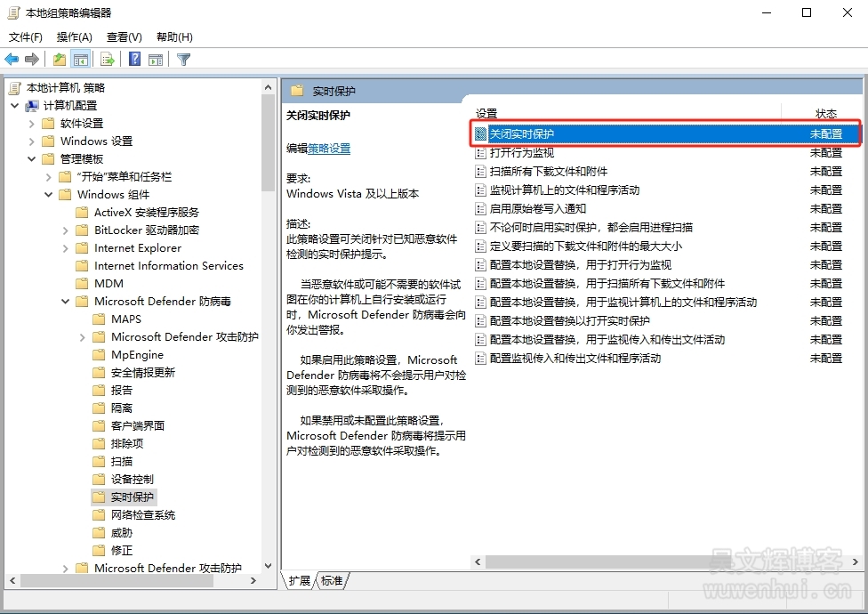Screen dimensions: 868x614
Task: Collapse Microsoft Defender 防病毒 tree node
Action: (x=66, y=302)
